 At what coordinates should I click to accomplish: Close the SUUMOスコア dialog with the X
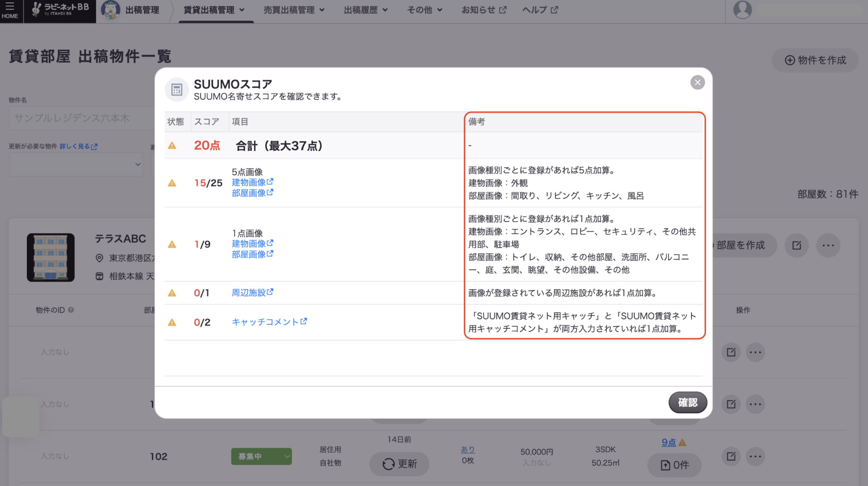(x=697, y=82)
